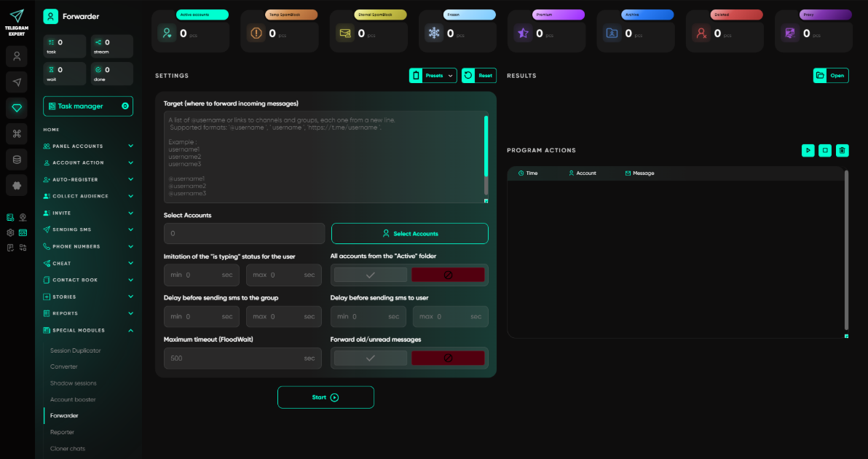This screenshot has width=868, height=459.
Task: Open the command symbol section in left rail
Action: pyautogui.click(x=17, y=133)
